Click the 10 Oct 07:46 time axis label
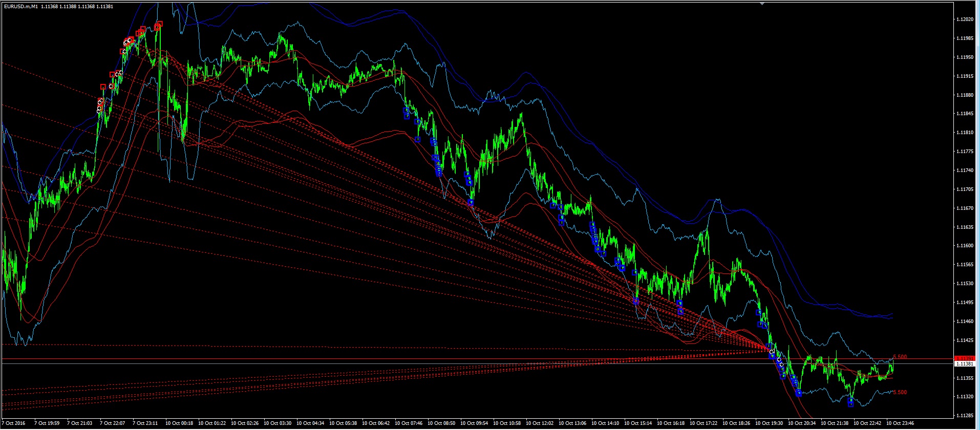 click(x=409, y=423)
